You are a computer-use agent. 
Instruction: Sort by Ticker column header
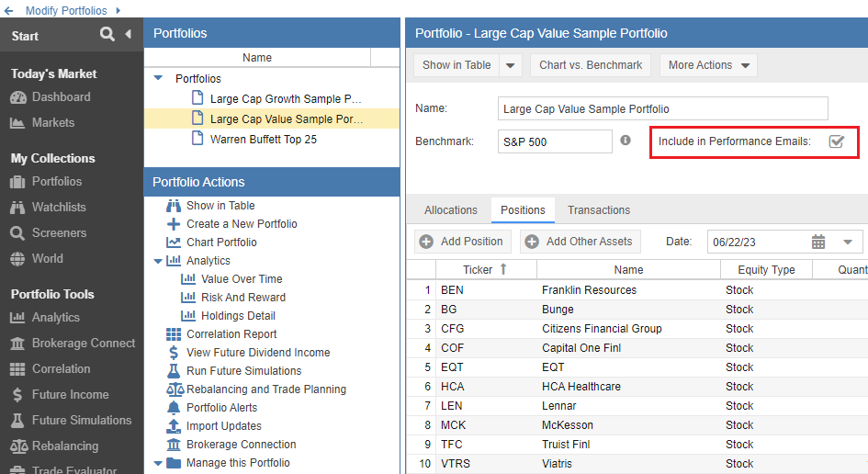point(486,270)
